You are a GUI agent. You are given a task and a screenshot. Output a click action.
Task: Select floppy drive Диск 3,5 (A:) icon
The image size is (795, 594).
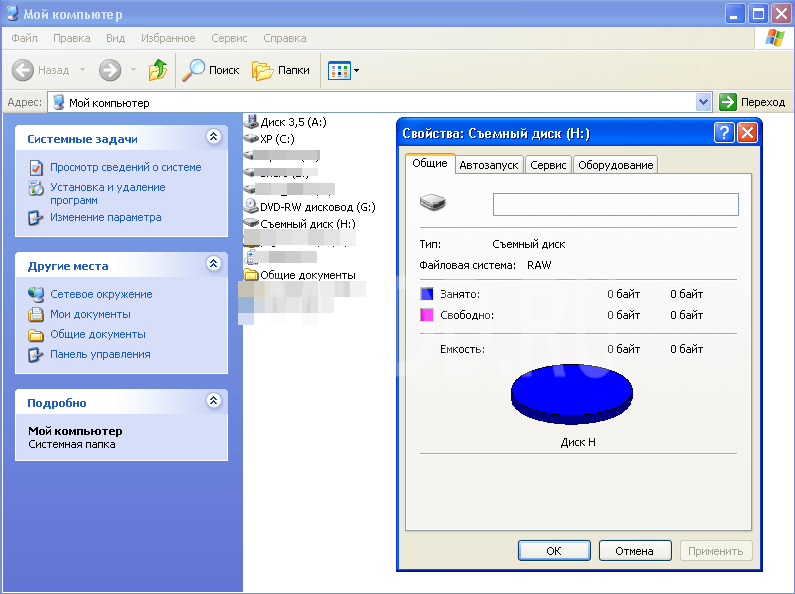tap(251, 121)
